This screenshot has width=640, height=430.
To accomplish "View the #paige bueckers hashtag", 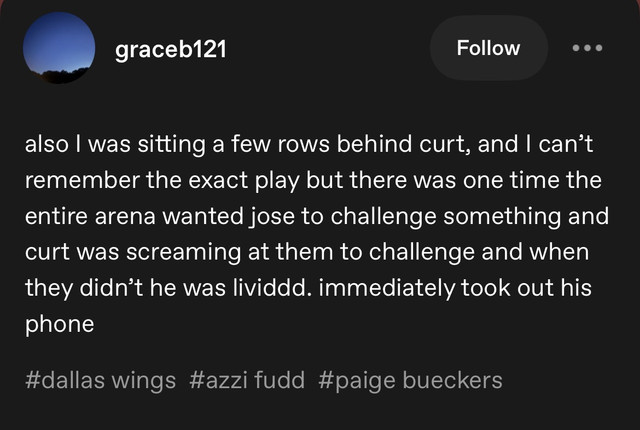I will (410, 380).
